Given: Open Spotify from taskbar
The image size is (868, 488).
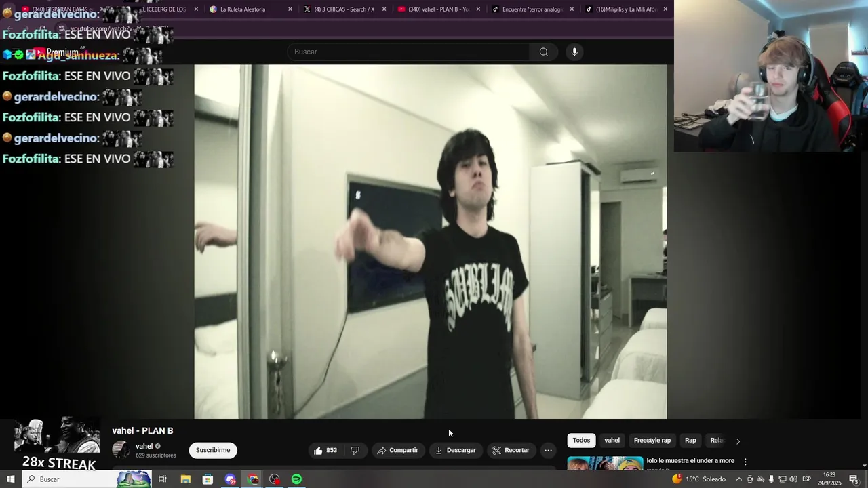Looking at the screenshot, I should (x=297, y=479).
